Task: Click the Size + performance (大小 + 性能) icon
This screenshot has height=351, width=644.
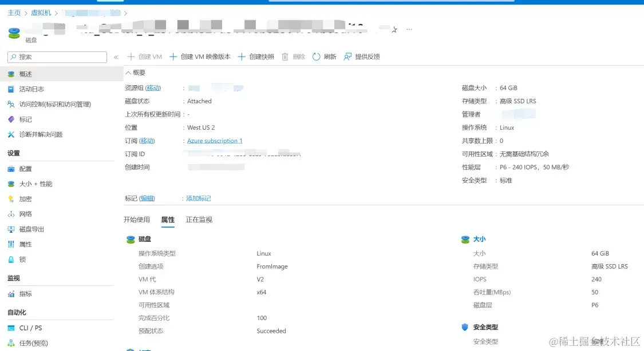Action: [x=11, y=184]
